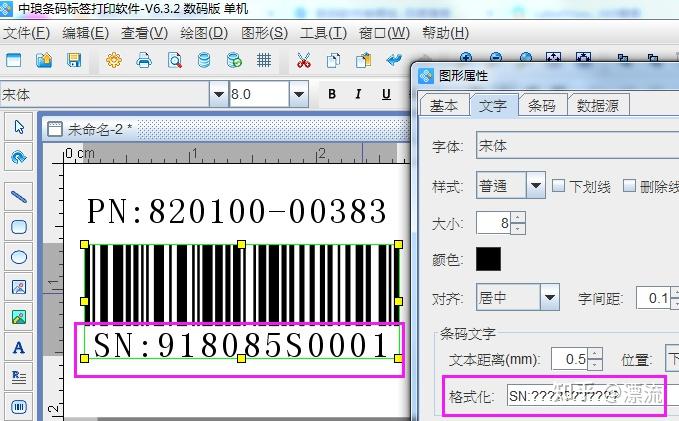Screen dimensions: 679x421
Task: Click the Copy icon in toolbar
Action: (333, 60)
